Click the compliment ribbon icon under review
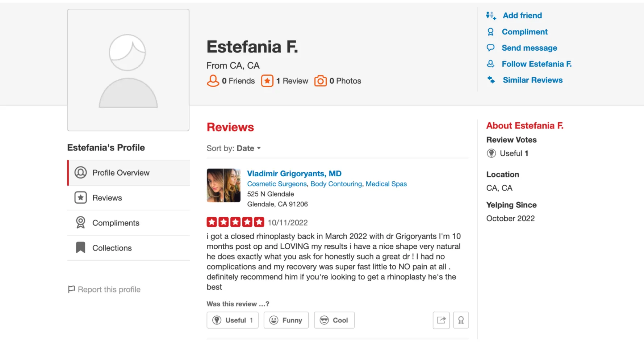This screenshot has width=644, height=362. [461, 320]
